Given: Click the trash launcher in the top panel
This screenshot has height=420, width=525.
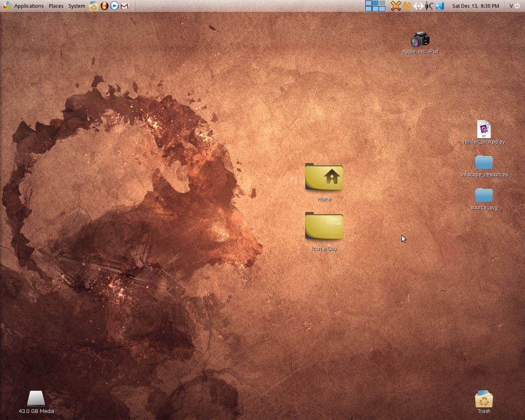Looking at the screenshot, I should [x=94, y=6].
